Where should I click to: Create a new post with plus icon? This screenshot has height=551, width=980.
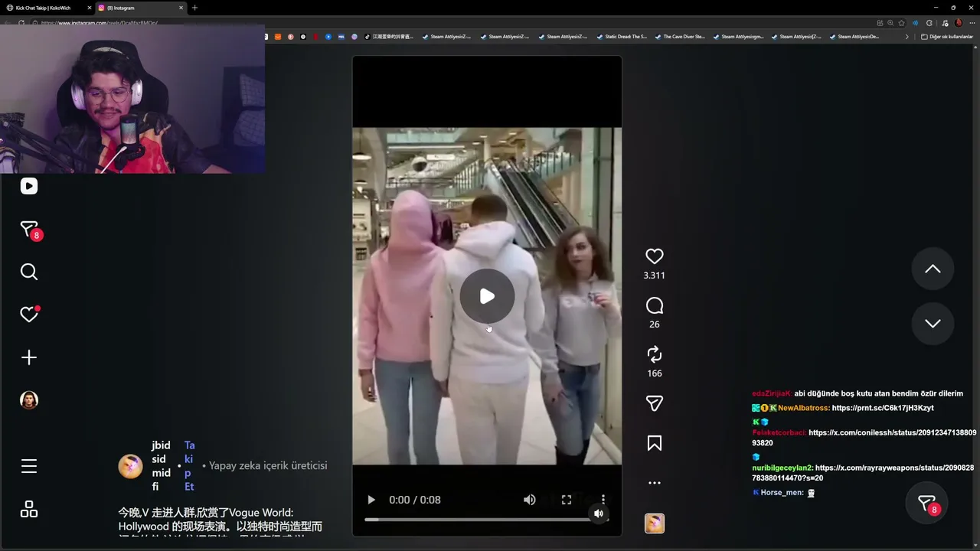pos(29,357)
